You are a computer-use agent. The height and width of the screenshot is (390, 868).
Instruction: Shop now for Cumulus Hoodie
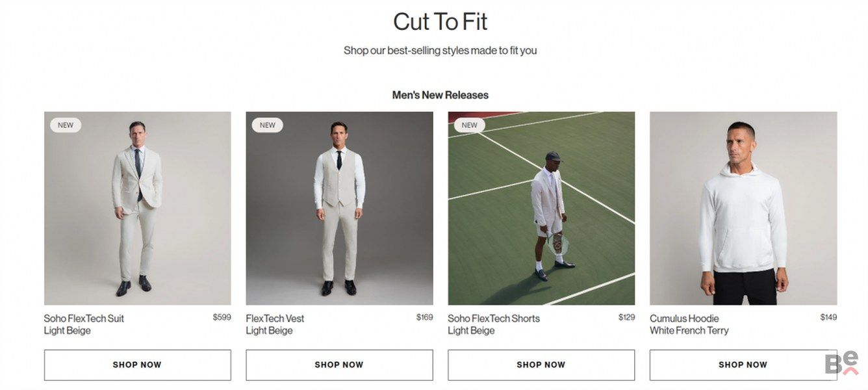tap(743, 365)
